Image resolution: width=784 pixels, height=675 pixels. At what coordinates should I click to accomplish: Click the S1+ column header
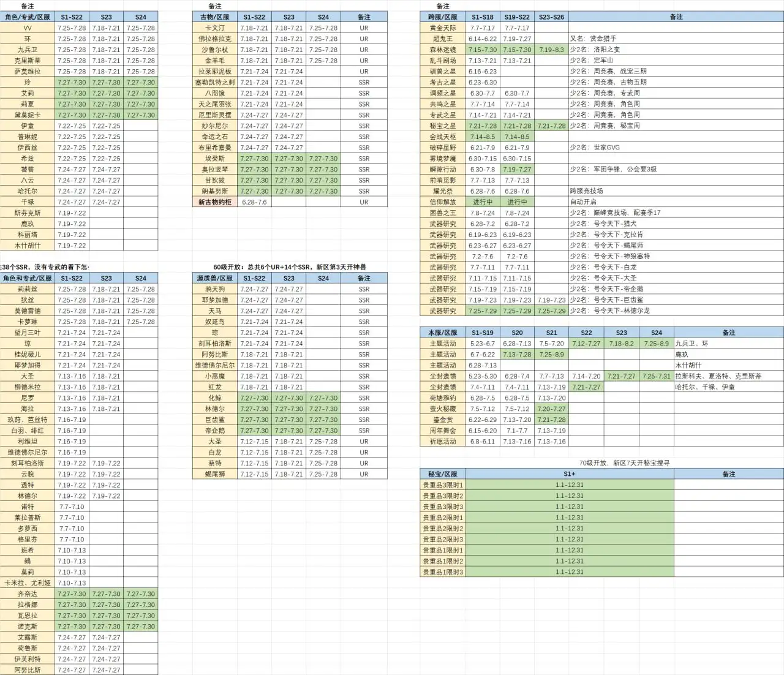(x=570, y=474)
